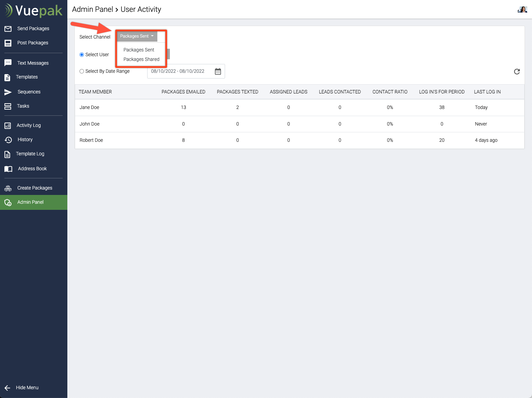Viewport: 532px width, 398px height.
Task: Click the refresh icon beside date range
Action: pos(517,71)
